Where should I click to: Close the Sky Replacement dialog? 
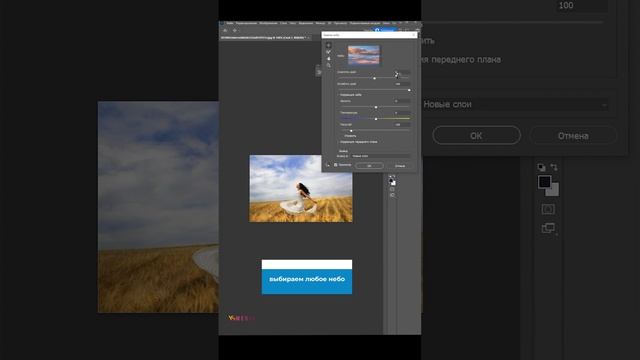coord(413,35)
